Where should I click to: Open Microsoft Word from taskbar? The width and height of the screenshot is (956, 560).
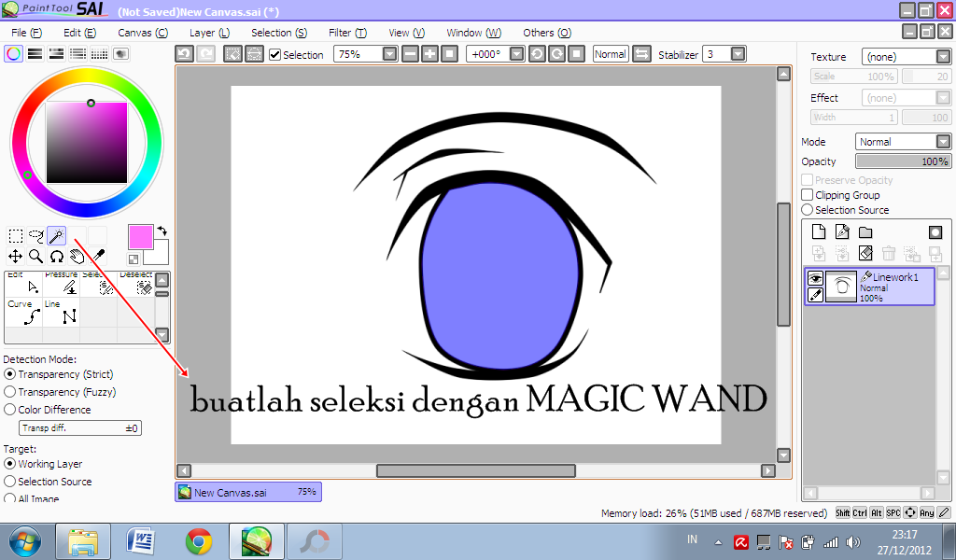click(x=141, y=541)
